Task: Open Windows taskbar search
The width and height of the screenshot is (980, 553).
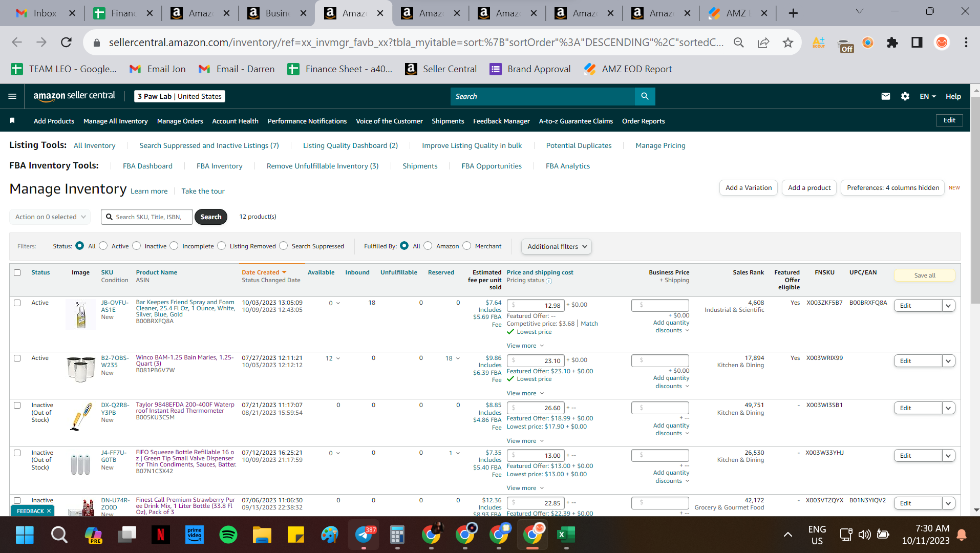Action: [59, 535]
